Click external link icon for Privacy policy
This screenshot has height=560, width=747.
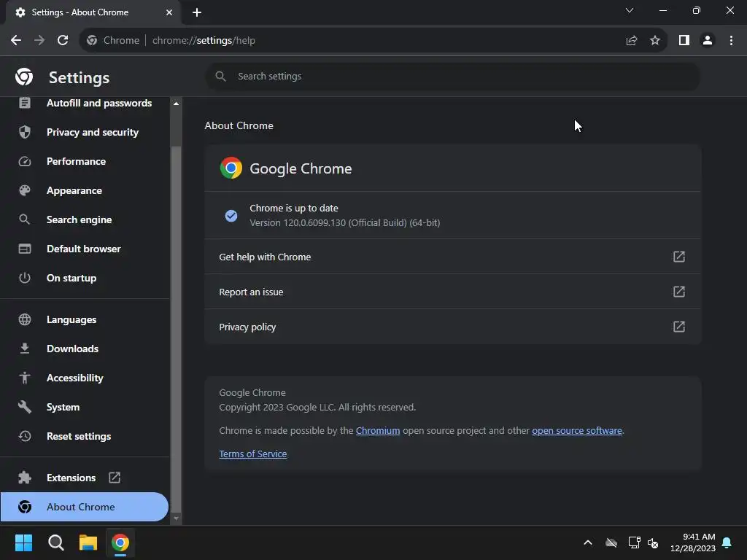(x=679, y=327)
